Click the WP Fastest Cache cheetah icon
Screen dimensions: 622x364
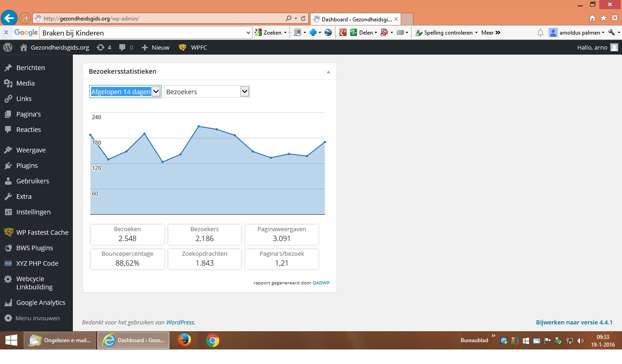[x=8, y=233]
